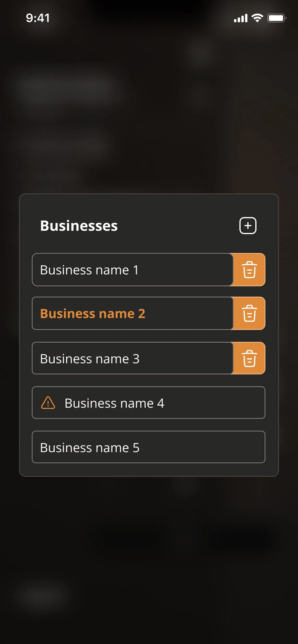Viewport: 298px width, 644px height.
Task: Dismiss popup by tapping blurred area above card
Action: point(149,113)
